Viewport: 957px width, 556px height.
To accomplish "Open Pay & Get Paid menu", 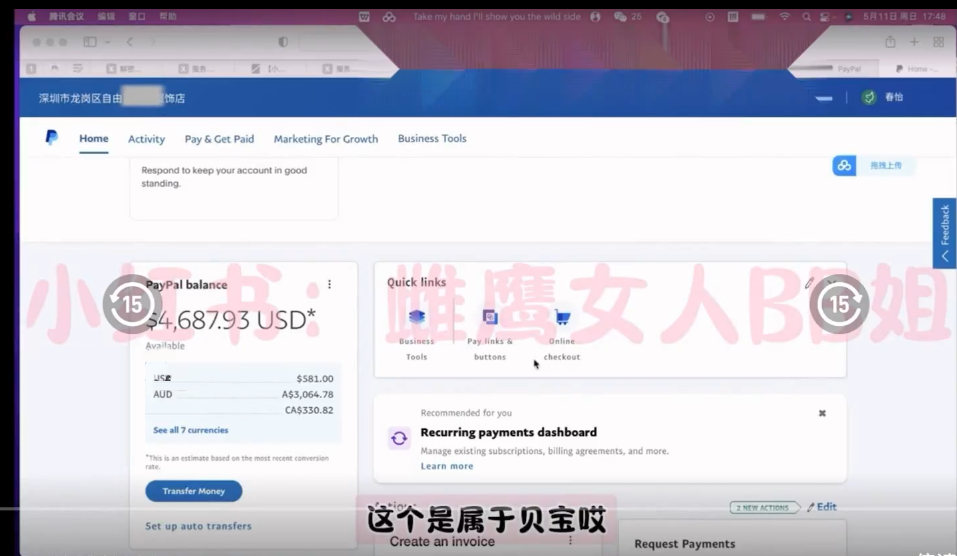I will 219,139.
